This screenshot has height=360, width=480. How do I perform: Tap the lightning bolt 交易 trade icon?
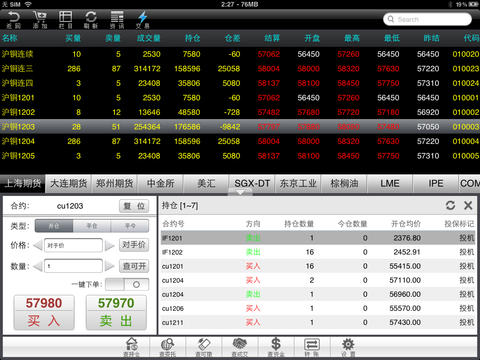(x=143, y=20)
